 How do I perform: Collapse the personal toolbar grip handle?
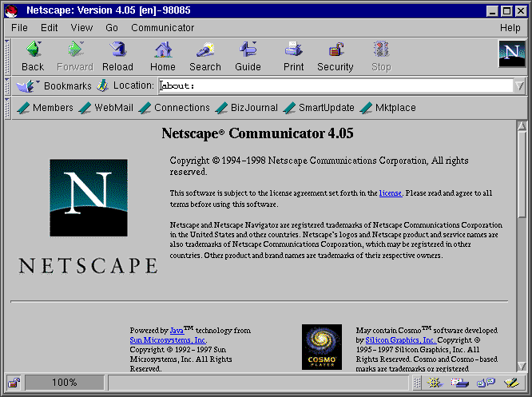(x=7, y=109)
